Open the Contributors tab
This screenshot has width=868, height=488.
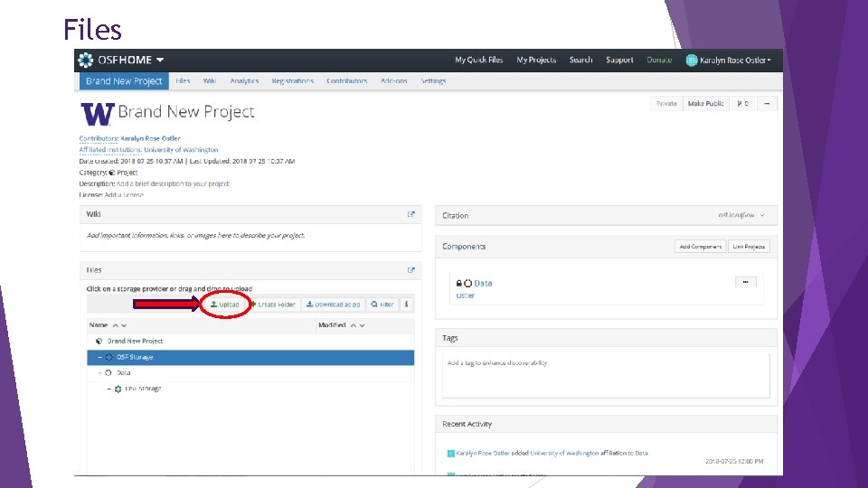point(346,80)
